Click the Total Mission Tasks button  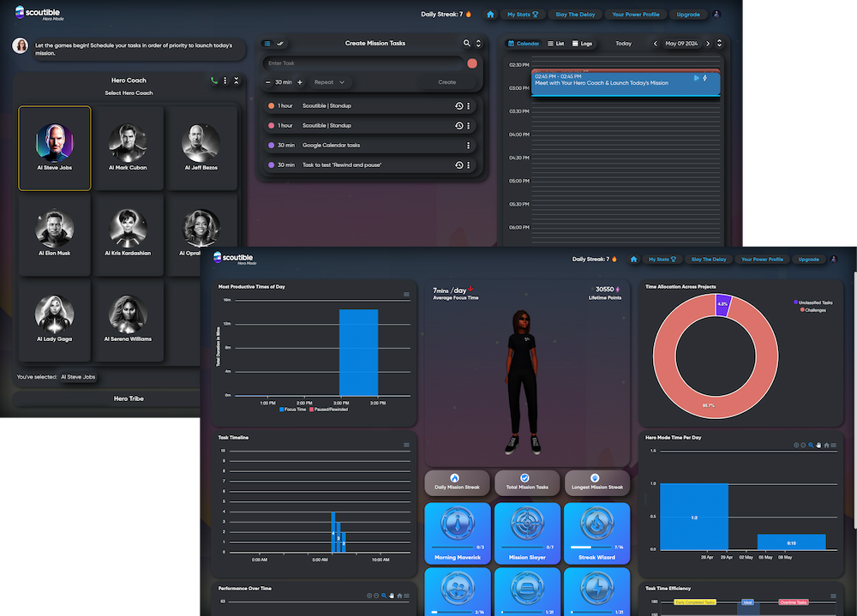[x=527, y=482]
